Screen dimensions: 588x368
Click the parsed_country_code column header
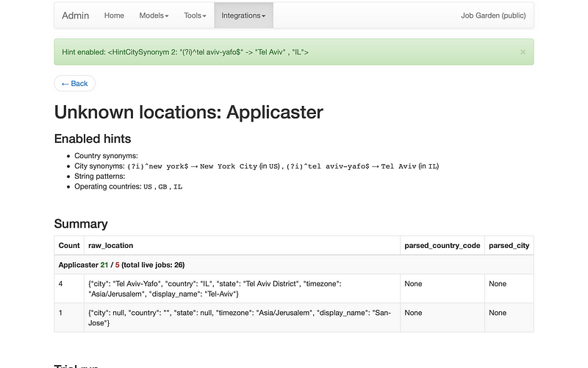[442, 246]
